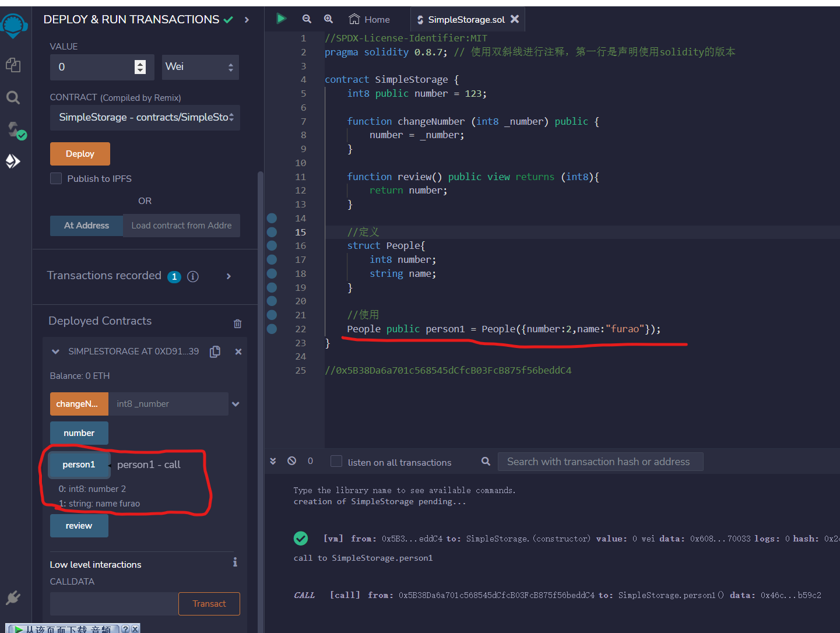This screenshot has height=633, width=840.
Task: Clear the terminal console
Action: (291, 461)
